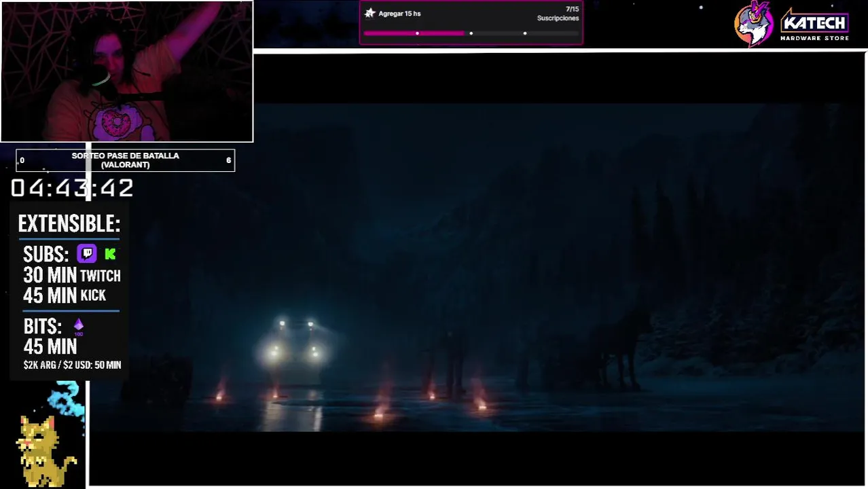Click the 'Suscripciones' label
The height and width of the screenshot is (489, 868).
pos(558,18)
